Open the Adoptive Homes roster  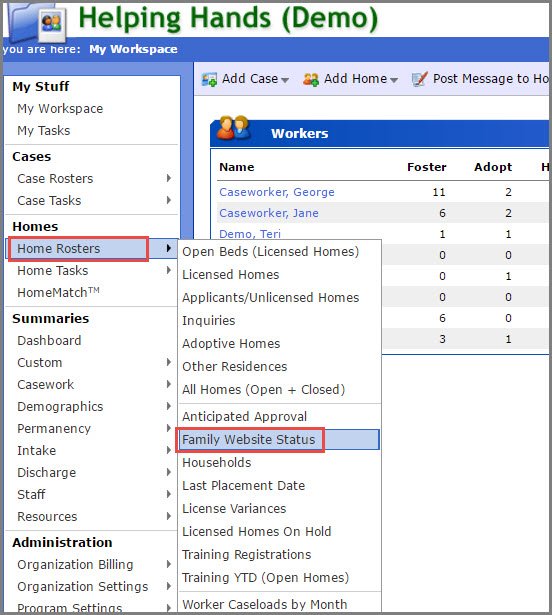231,344
